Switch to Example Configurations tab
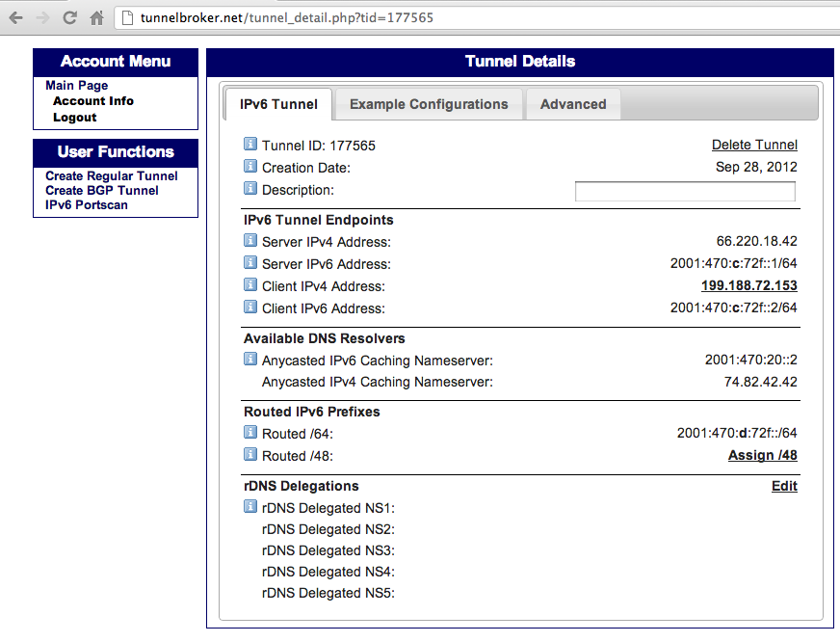 pos(429,104)
